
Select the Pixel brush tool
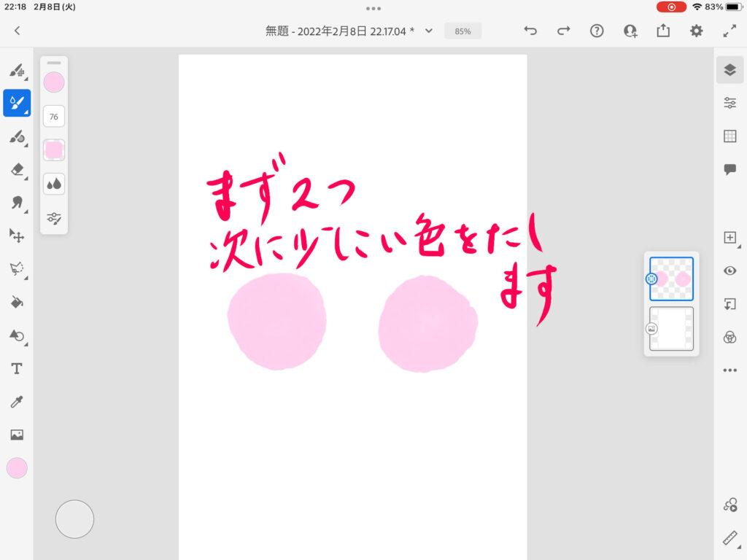click(x=16, y=71)
